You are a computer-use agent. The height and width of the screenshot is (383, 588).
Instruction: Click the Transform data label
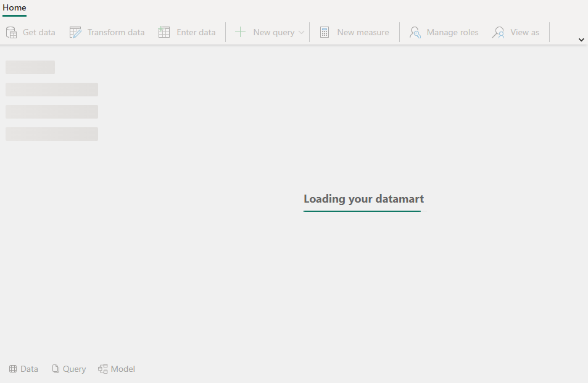pyautogui.click(x=116, y=32)
